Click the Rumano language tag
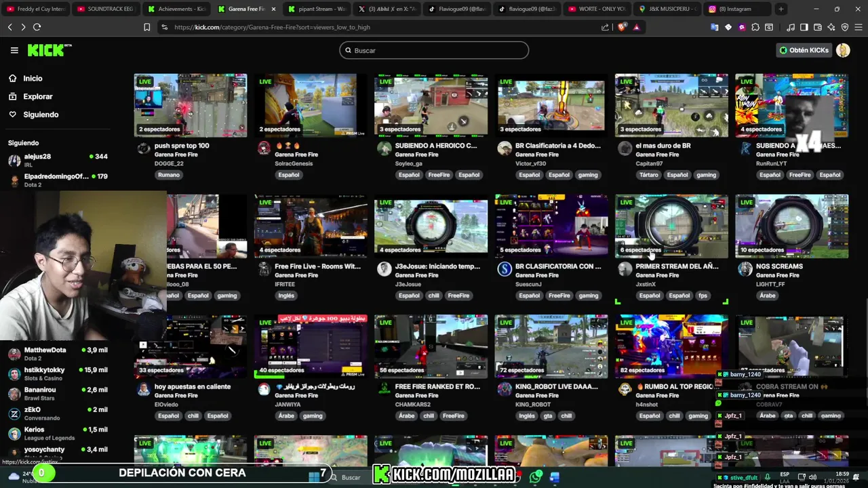 [169, 175]
